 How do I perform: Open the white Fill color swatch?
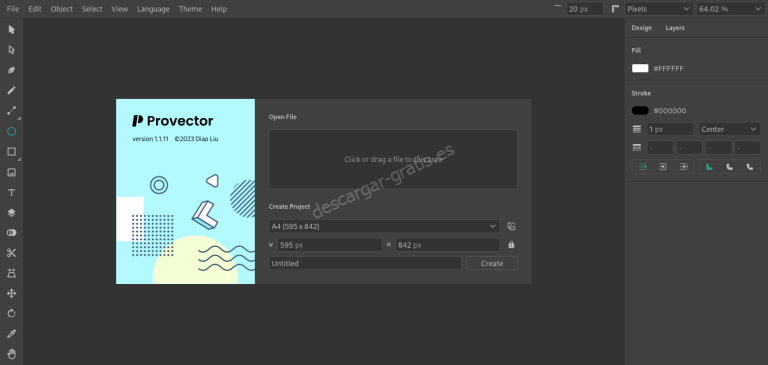pyautogui.click(x=640, y=69)
